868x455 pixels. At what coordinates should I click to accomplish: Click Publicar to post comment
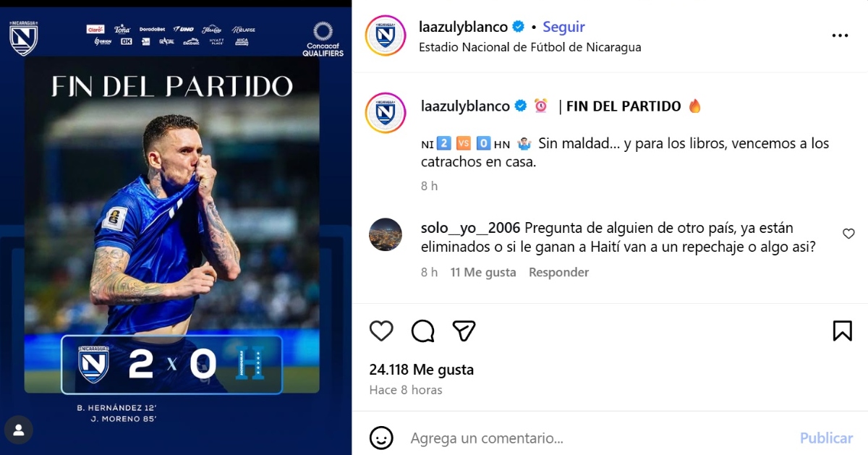[x=826, y=438]
